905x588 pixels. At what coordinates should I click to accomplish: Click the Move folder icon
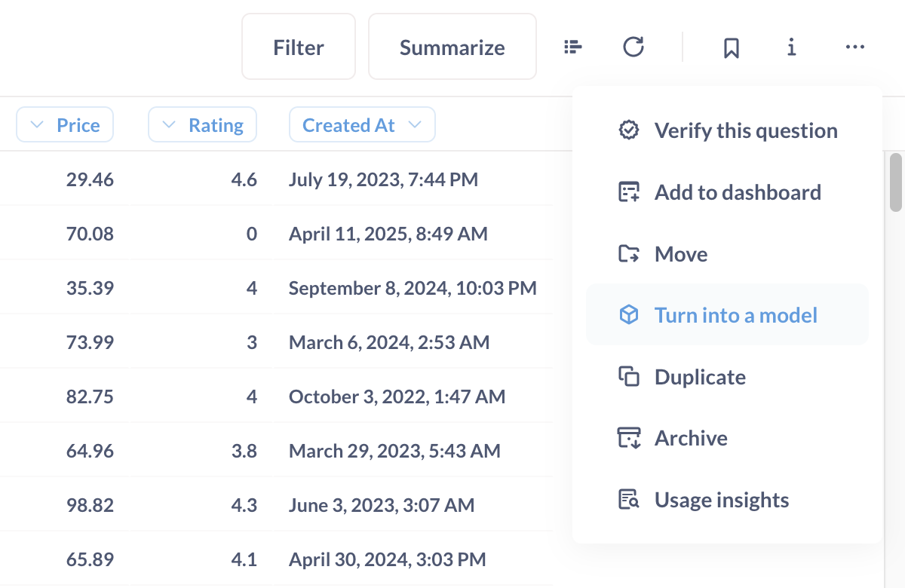click(x=628, y=254)
